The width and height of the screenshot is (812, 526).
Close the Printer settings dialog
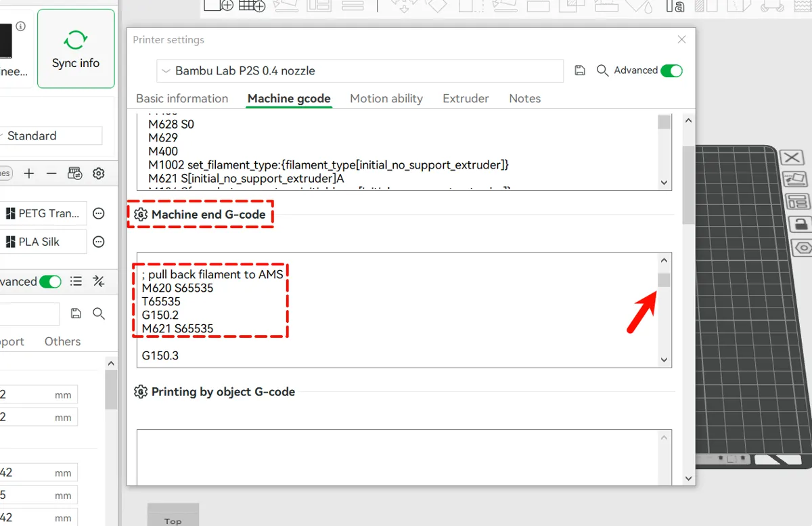point(682,40)
